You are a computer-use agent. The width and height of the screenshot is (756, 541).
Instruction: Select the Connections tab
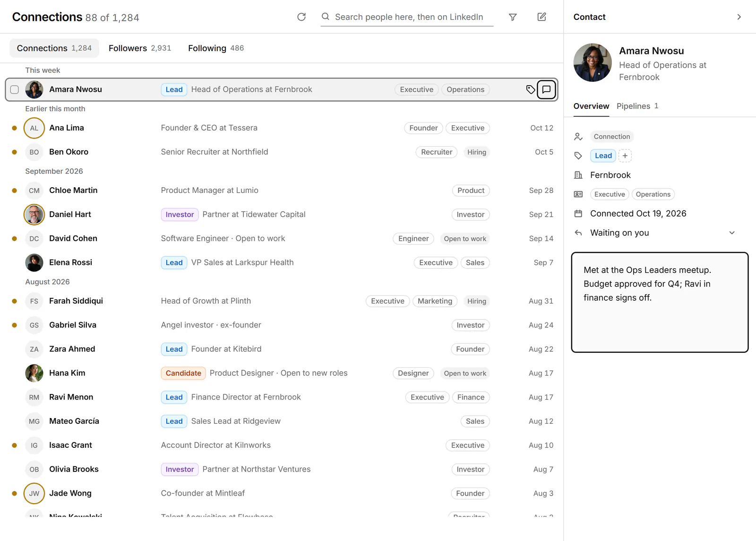pos(54,48)
